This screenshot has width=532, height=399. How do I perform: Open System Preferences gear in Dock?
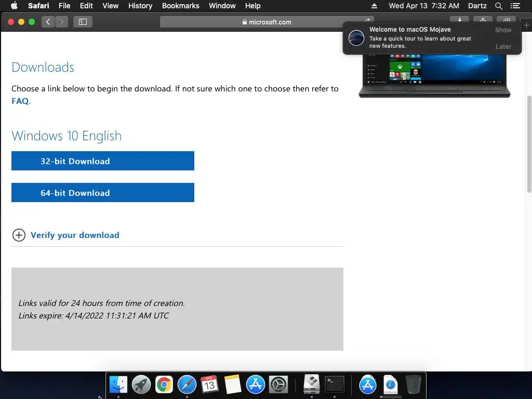(x=278, y=384)
